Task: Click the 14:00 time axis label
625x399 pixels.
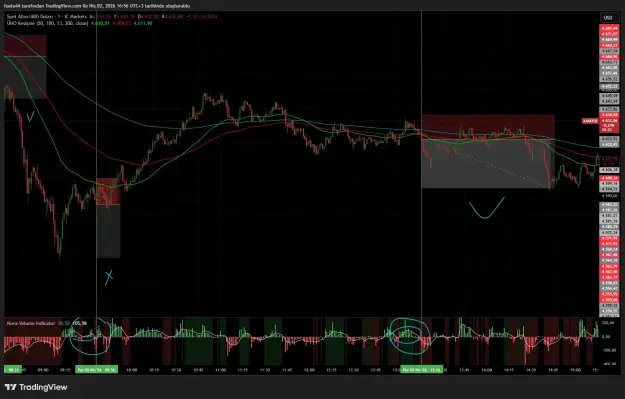Action: 486,370
